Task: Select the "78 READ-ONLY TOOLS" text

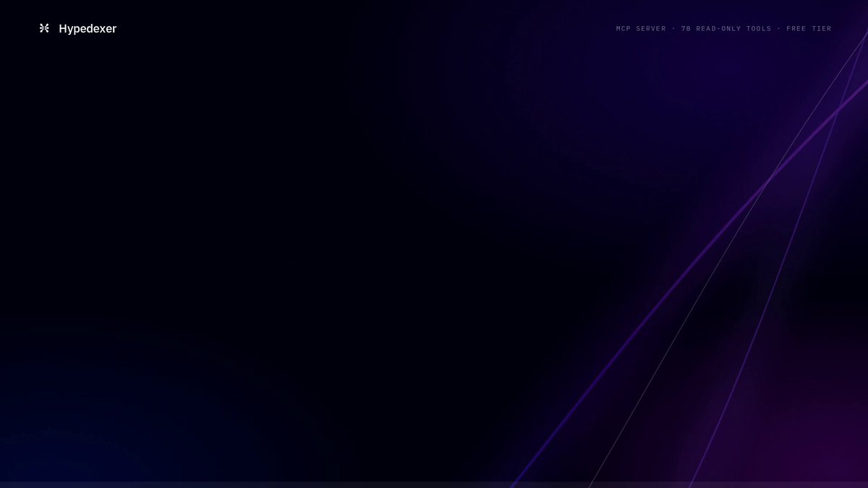Action: (726, 29)
